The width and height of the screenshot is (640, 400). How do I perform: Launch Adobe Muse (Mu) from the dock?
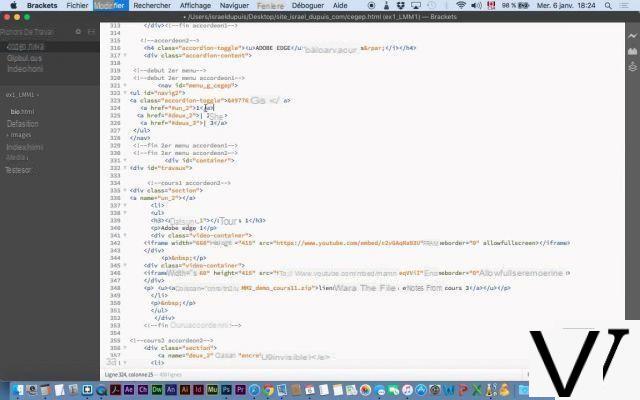(x=212, y=390)
